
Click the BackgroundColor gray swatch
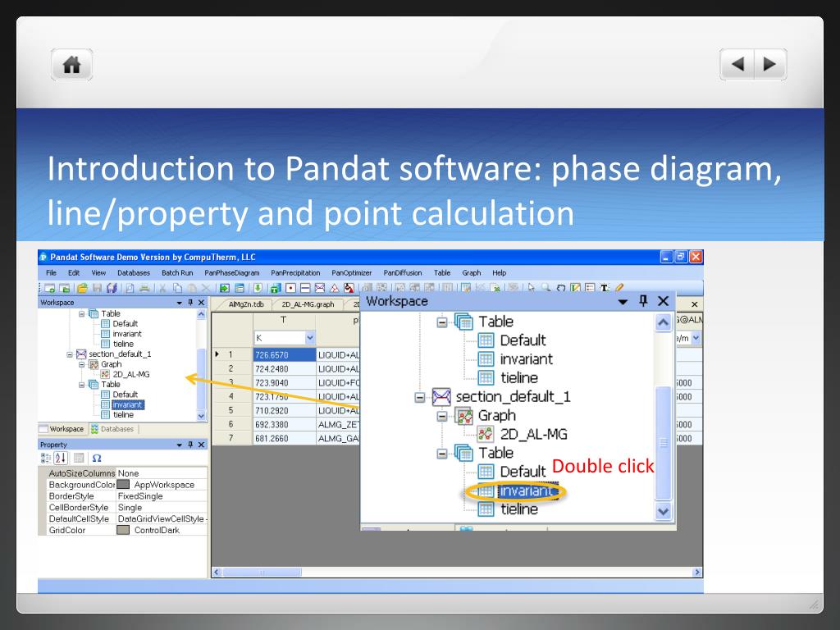point(123,485)
